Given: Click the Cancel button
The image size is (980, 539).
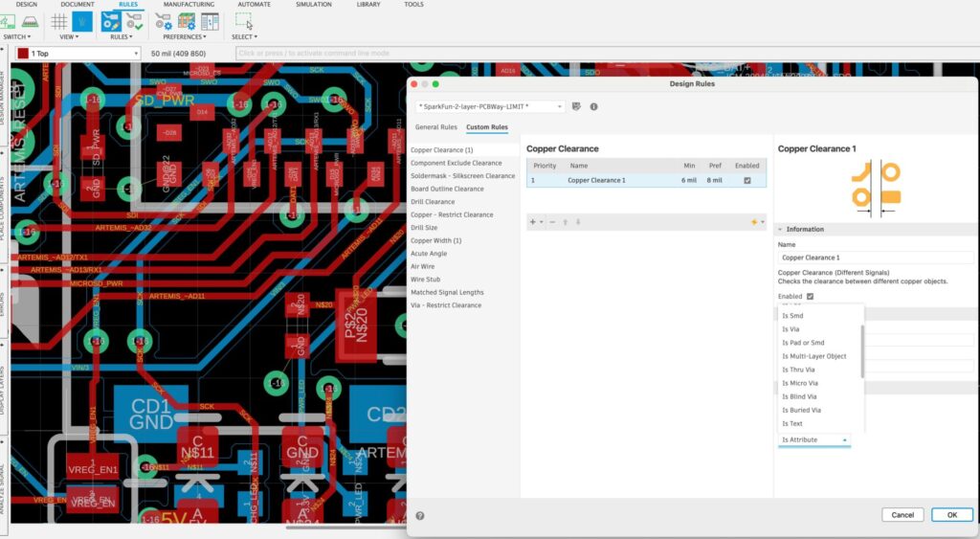Looking at the screenshot, I should pos(902,515).
